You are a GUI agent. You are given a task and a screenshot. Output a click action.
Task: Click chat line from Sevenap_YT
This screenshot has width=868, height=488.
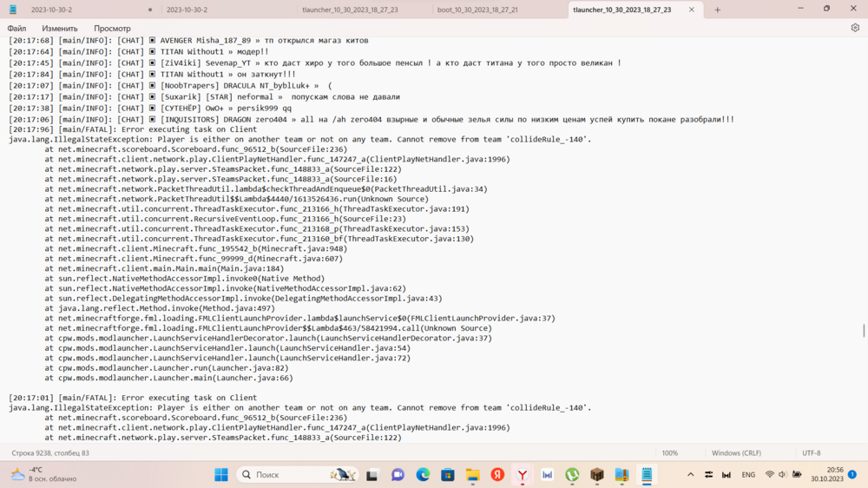pos(314,63)
